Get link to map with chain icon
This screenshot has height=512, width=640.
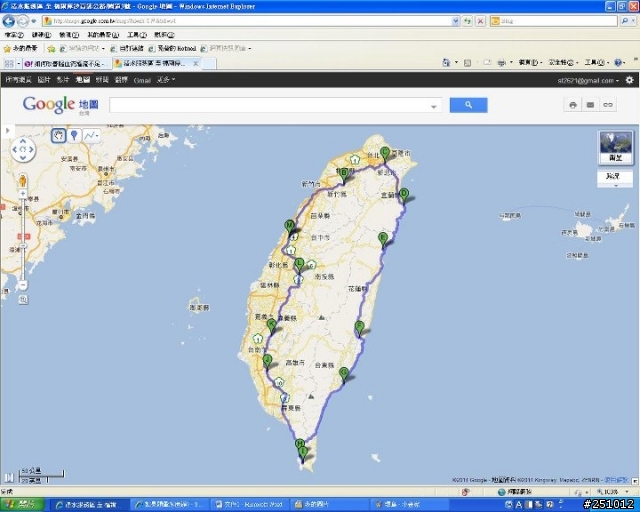click(x=608, y=105)
